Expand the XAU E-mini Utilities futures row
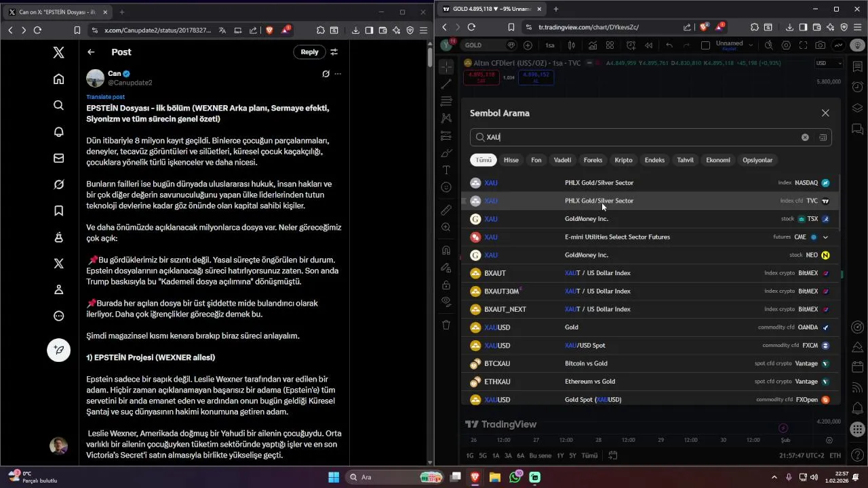The height and width of the screenshot is (488, 868). click(825, 237)
